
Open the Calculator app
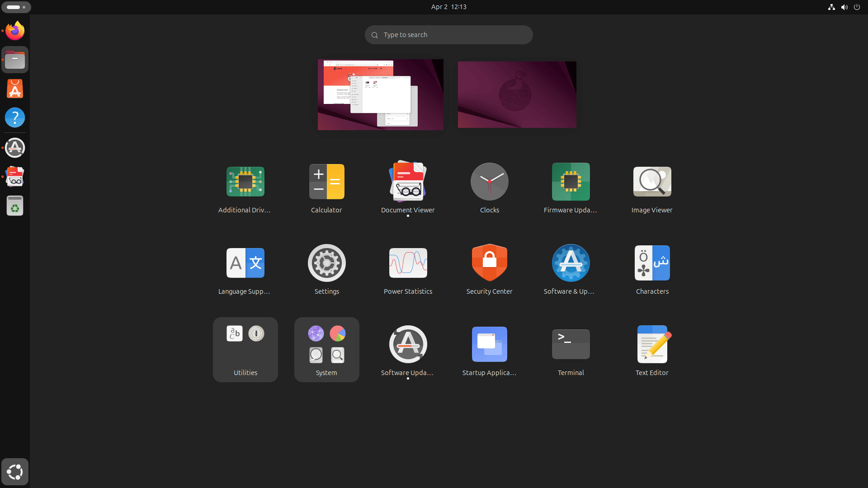pyautogui.click(x=326, y=181)
